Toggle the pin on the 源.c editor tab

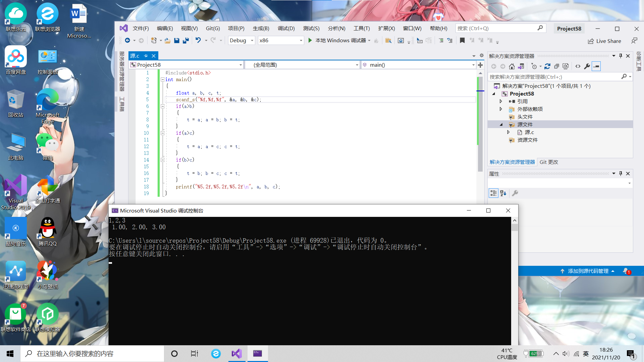coord(146,56)
